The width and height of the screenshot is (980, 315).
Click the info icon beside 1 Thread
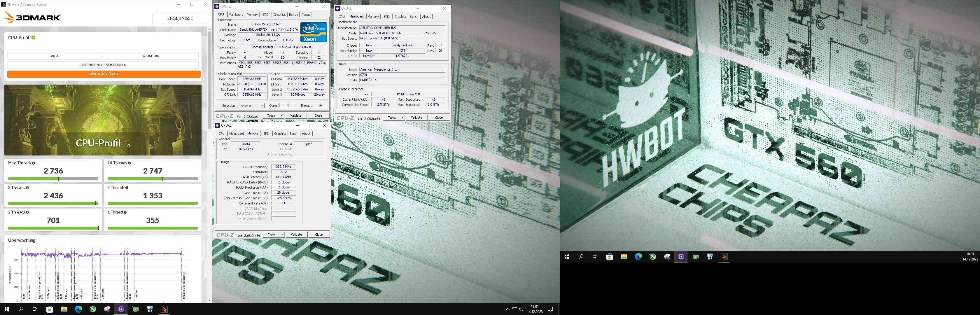(x=125, y=212)
